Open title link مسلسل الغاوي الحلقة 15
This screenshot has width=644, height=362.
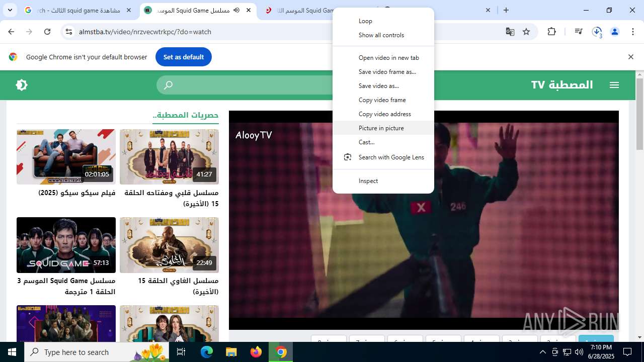(x=178, y=286)
